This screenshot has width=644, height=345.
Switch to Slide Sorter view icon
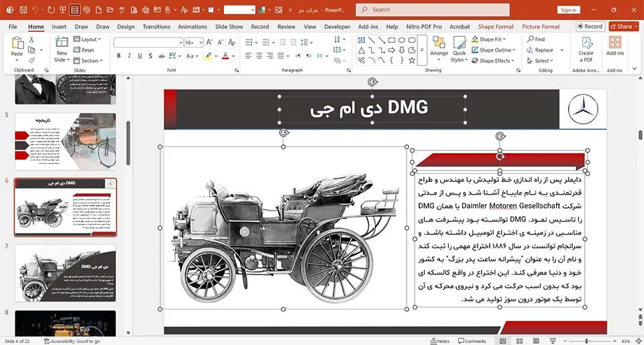point(519,341)
